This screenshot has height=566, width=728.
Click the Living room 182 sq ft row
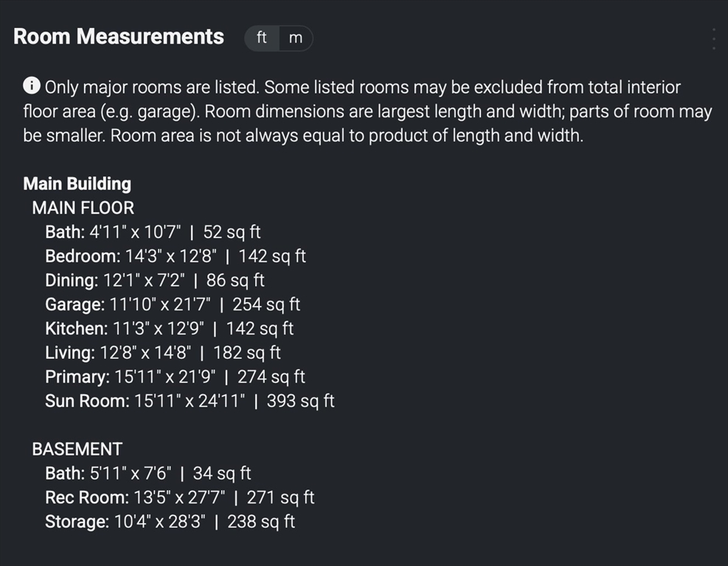(x=163, y=352)
